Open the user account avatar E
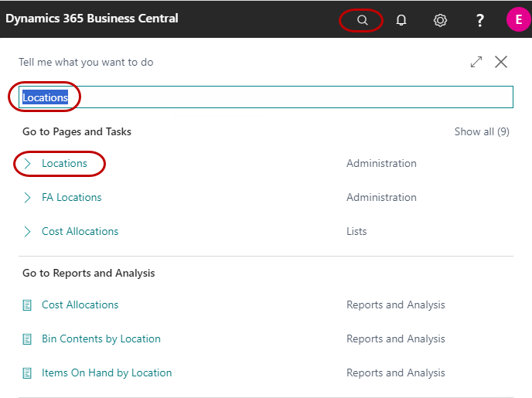Screen dimensions: 532x398 coord(517,20)
